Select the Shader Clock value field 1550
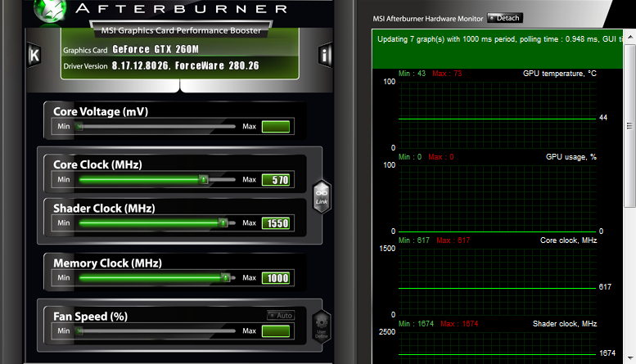This screenshot has height=364, width=636. point(276,223)
